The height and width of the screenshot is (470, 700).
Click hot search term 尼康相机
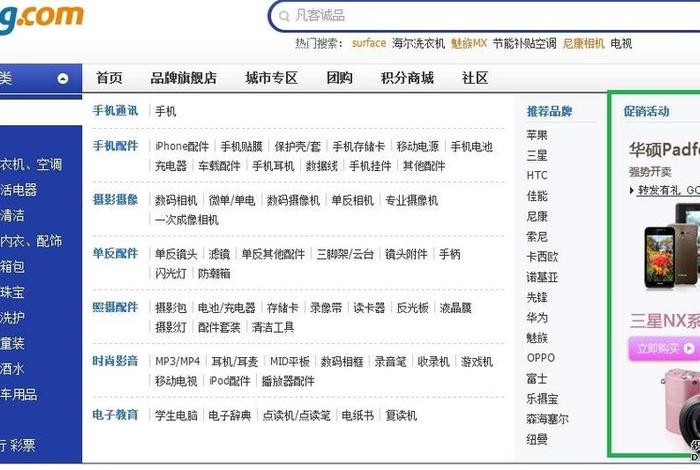(583, 43)
